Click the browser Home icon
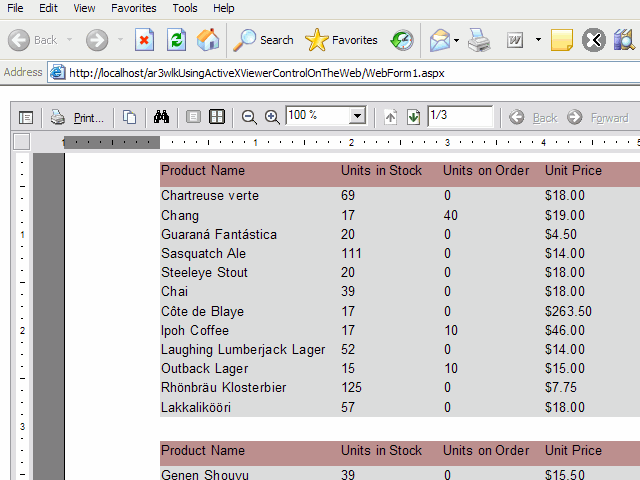This screenshot has height=480, width=640. (x=208, y=40)
